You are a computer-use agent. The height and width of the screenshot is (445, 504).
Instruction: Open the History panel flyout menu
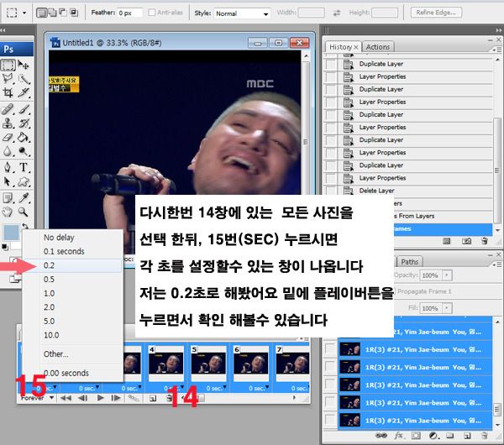tap(496, 50)
